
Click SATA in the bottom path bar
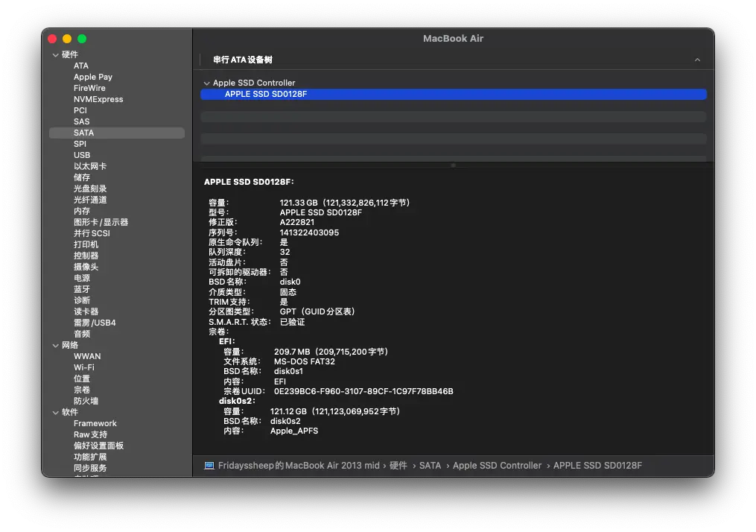pyautogui.click(x=430, y=466)
